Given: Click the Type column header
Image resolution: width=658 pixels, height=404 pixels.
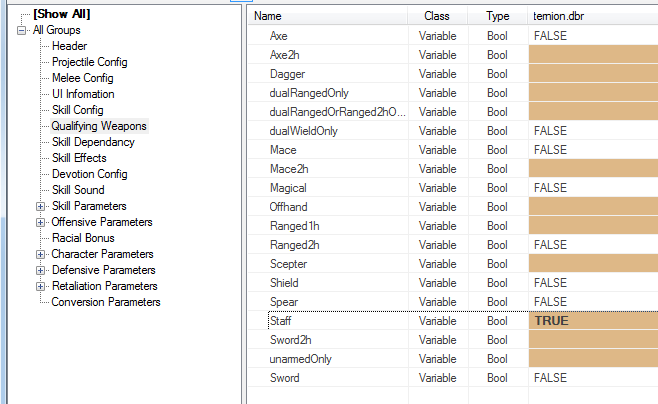Looking at the screenshot, I should pos(498,16).
